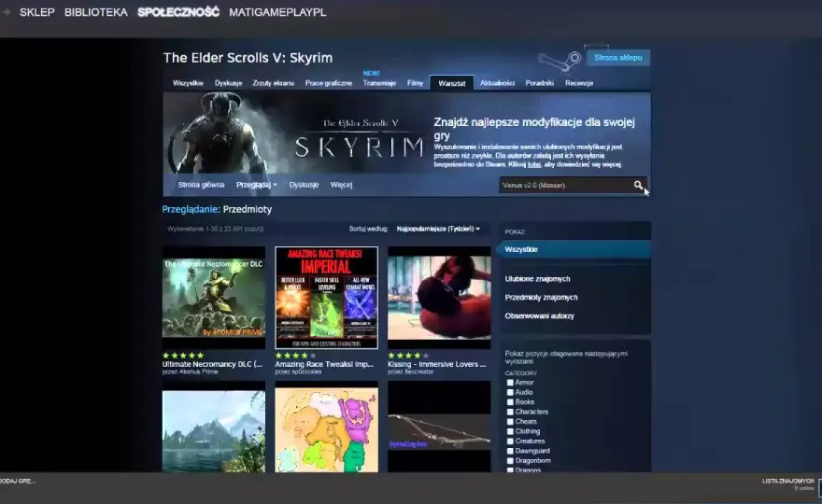Open the Kissing - Immersive Lovers thumbnail
The height and width of the screenshot is (504, 822).
pyautogui.click(x=439, y=298)
